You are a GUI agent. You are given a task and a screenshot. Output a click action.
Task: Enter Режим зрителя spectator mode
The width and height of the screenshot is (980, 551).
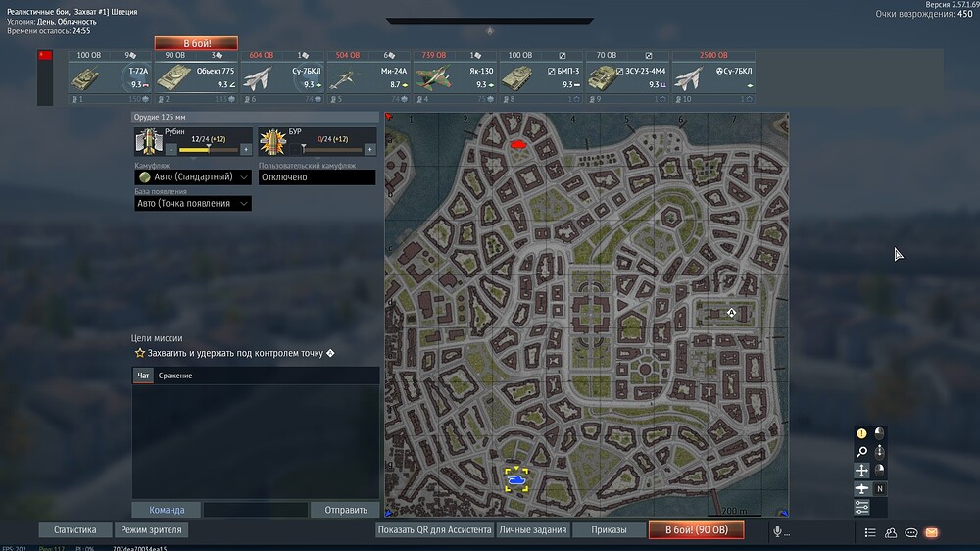pyautogui.click(x=151, y=529)
